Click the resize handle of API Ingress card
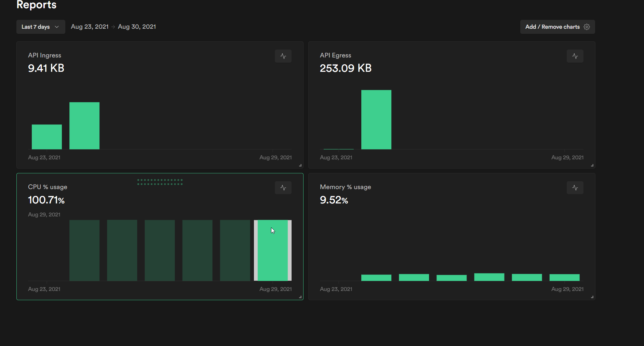 click(x=300, y=165)
